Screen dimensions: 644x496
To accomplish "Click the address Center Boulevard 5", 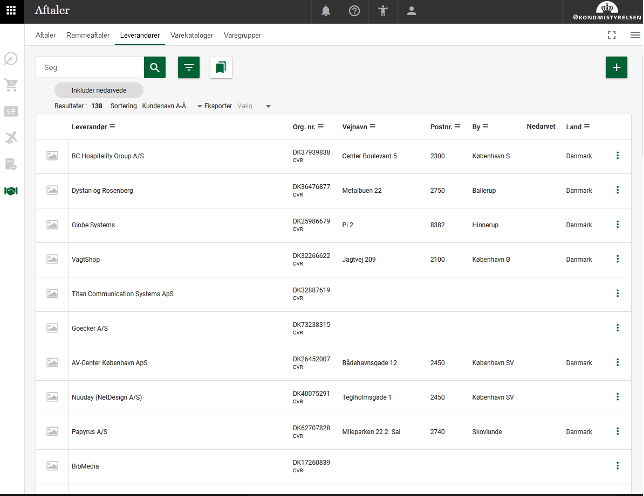I will (370, 156).
